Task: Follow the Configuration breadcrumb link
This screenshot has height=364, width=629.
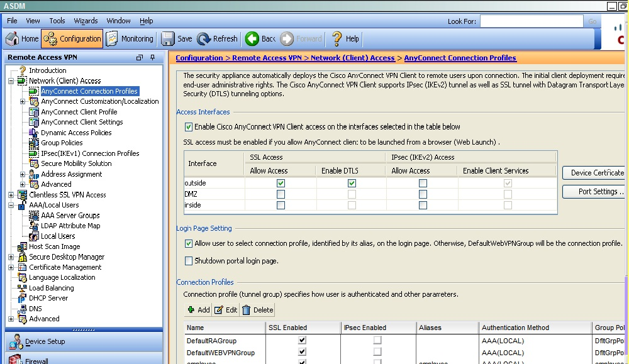Action: pos(199,58)
